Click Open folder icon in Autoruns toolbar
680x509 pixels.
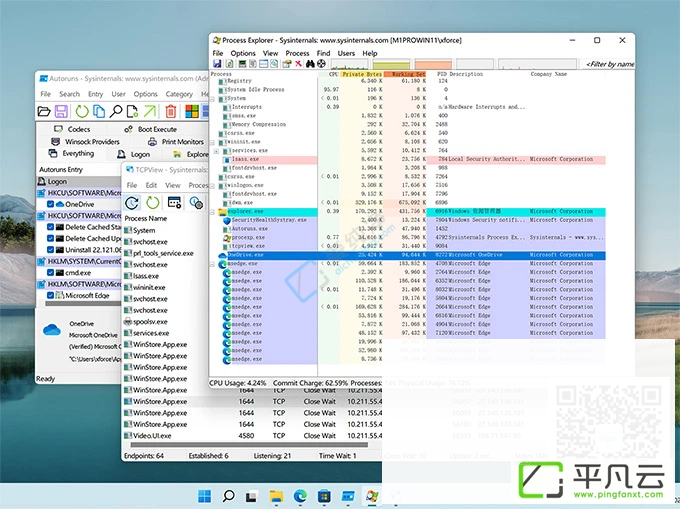pyautogui.click(x=44, y=112)
